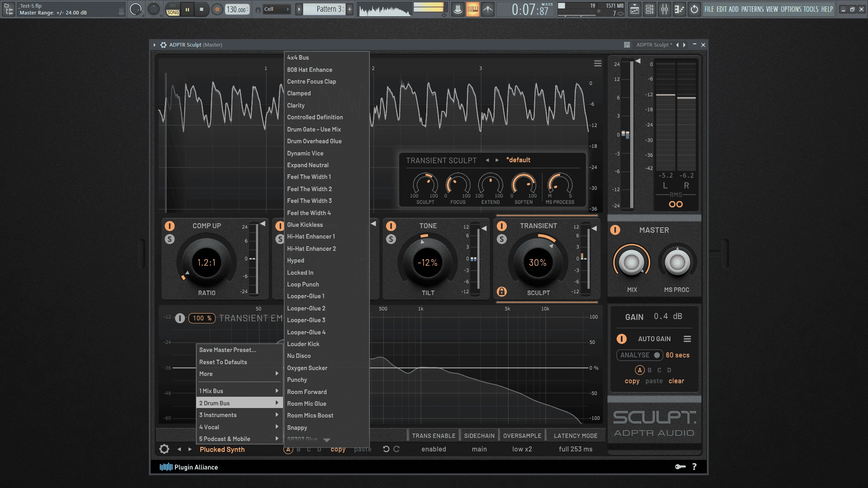Toggle AUTO GAIN power button

(x=622, y=339)
